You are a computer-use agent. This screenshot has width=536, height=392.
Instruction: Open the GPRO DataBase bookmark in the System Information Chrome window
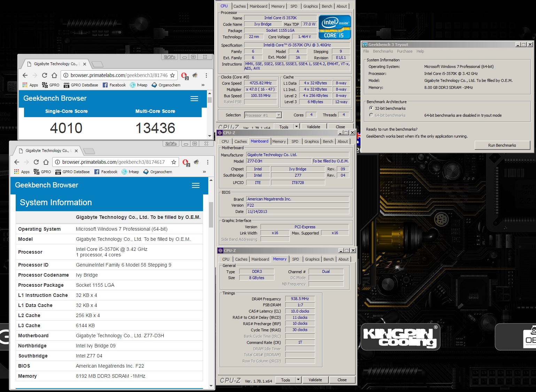[72, 172]
